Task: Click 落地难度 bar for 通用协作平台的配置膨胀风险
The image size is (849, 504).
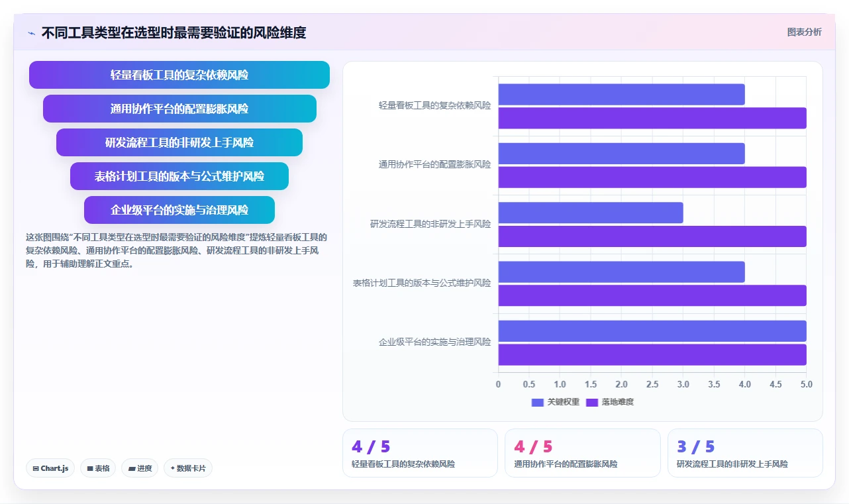Action: (x=652, y=177)
